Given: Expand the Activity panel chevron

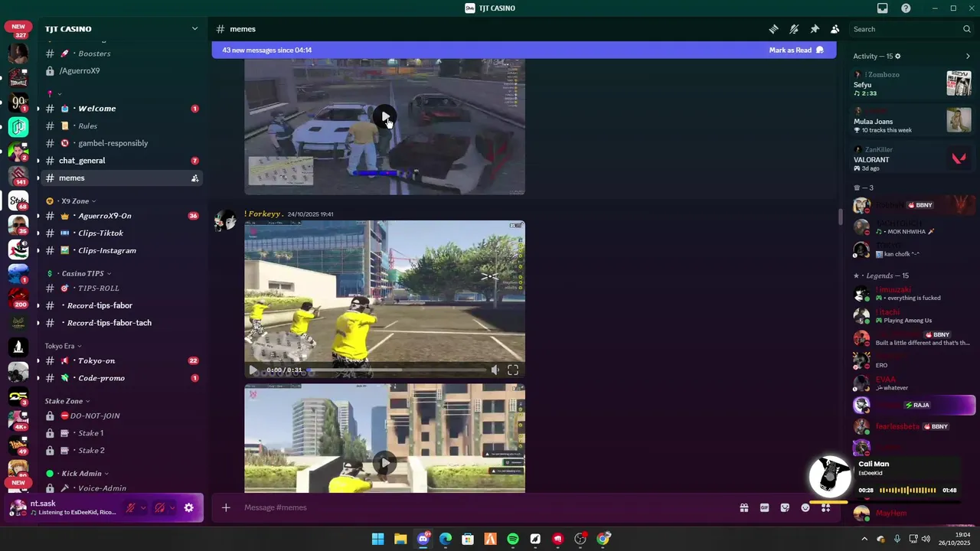Looking at the screenshot, I should (x=968, y=56).
